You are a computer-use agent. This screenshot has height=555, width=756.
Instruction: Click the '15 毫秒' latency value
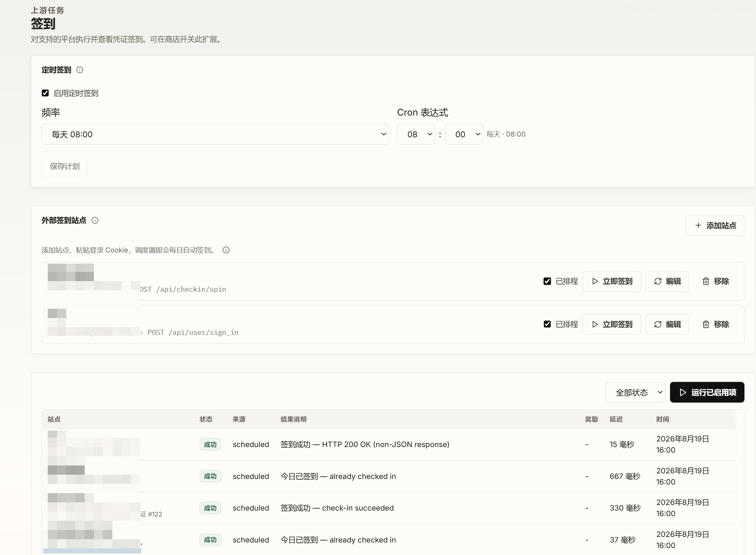[x=622, y=444]
